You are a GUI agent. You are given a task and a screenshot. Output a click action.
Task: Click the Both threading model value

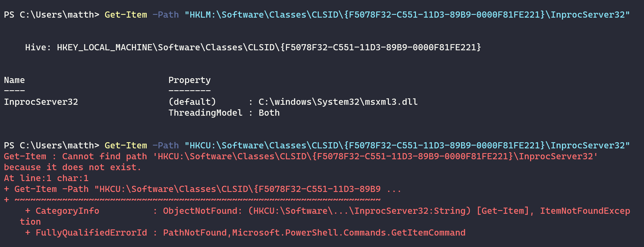pyautogui.click(x=269, y=113)
